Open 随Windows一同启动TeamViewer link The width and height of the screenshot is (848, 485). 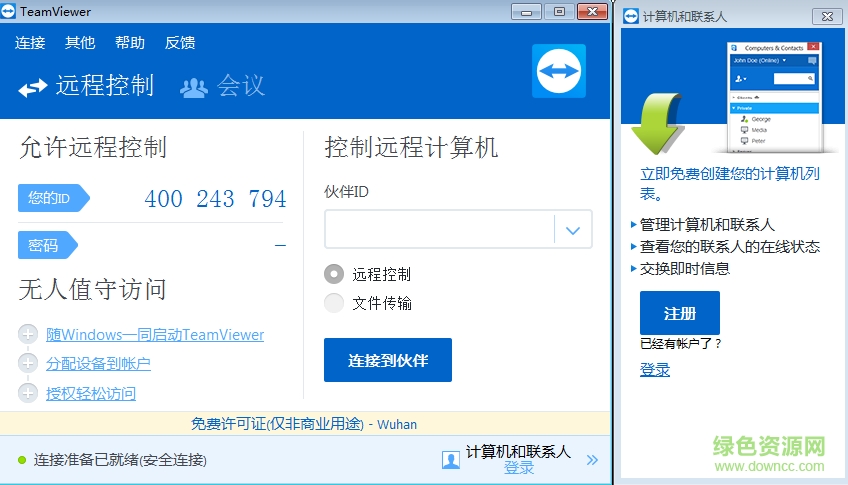(155, 335)
